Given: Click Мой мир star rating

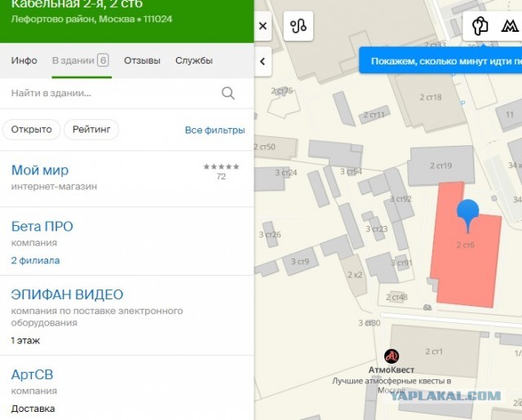Looking at the screenshot, I should point(221,166).
